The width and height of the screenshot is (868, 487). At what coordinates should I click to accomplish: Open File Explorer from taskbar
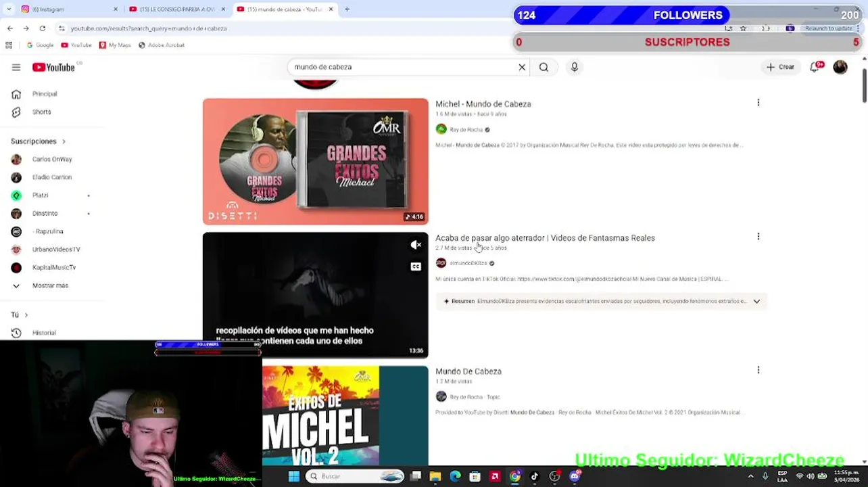pyautogui.click(x=435, y=476)
